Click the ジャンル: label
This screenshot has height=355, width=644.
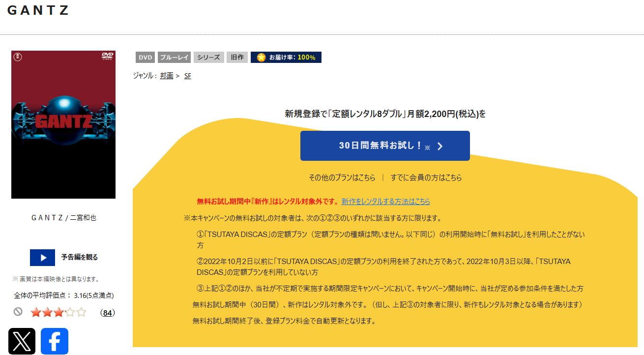pos(145,76)
